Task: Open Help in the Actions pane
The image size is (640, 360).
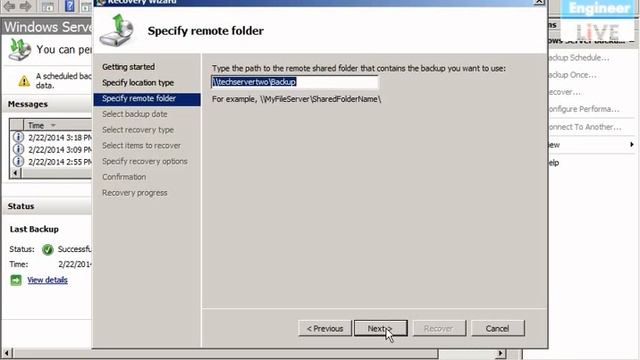Action: coord(553,163)
